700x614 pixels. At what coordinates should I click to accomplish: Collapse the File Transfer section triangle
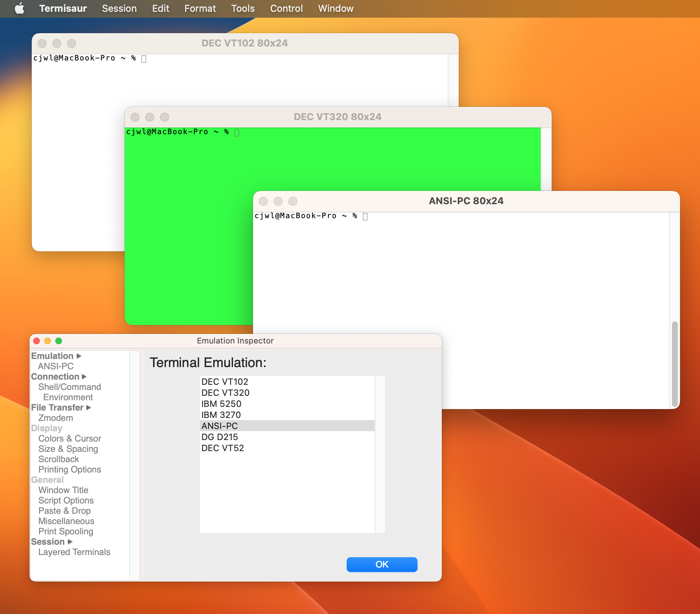click(89, 408)
